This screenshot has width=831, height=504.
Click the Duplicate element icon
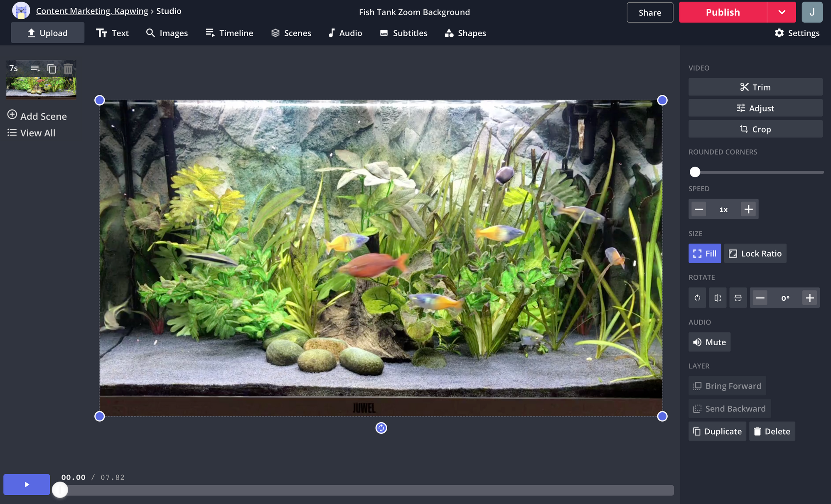(716, 431)
